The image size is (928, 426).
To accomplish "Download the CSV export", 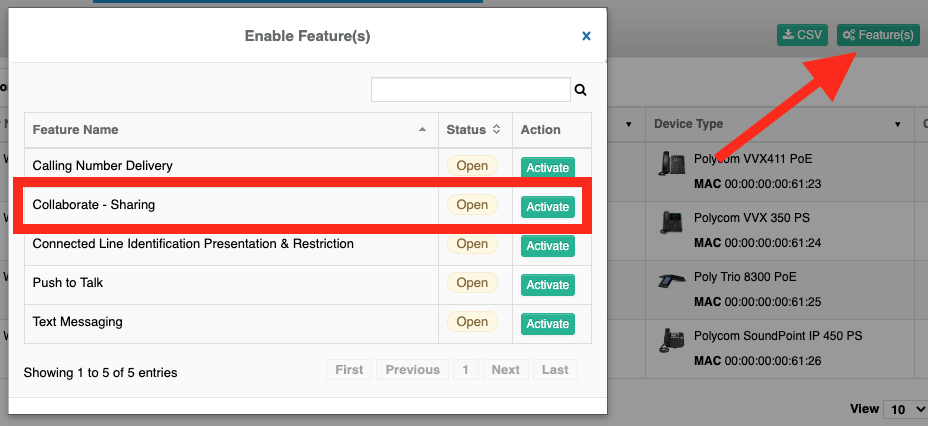I will pyautogui.click(x=802, y=35).
